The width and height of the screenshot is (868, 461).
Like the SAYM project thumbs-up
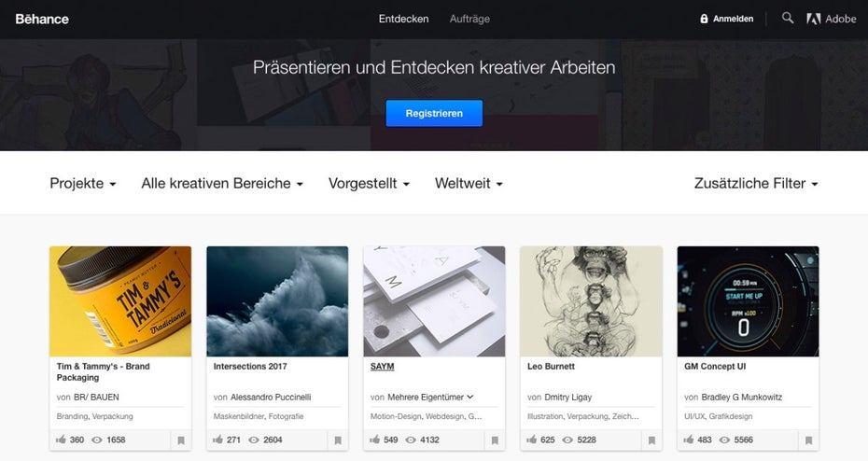375,440
